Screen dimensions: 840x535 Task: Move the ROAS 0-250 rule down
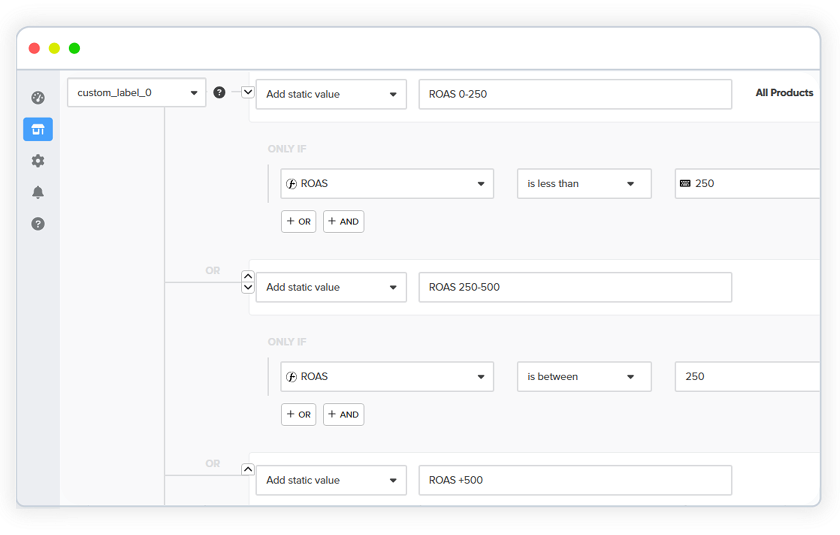click(x=248, y=93)
